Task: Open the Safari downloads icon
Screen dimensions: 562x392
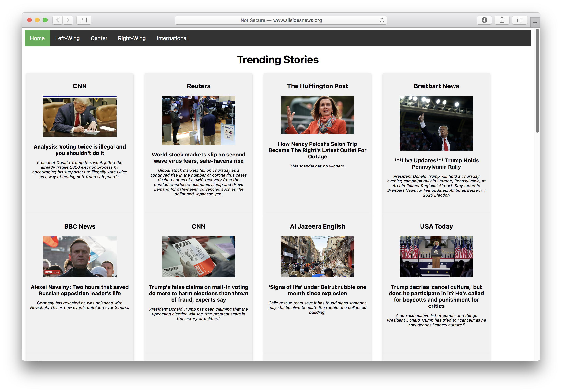Action: 484,20
